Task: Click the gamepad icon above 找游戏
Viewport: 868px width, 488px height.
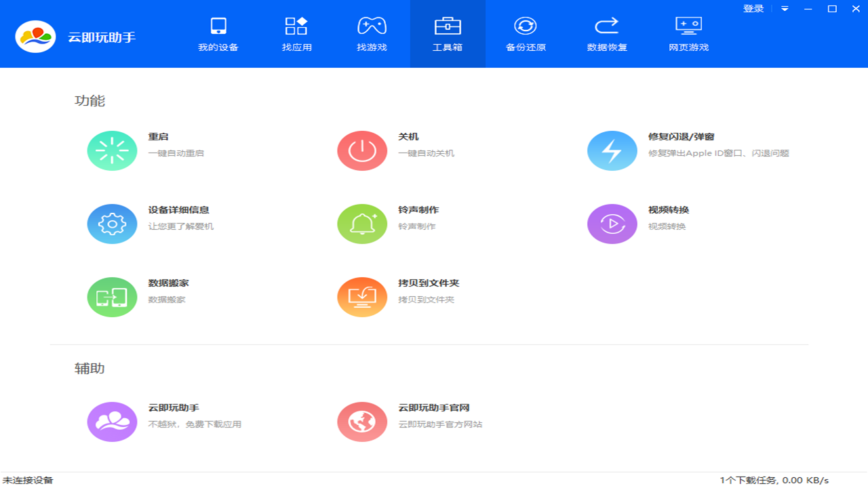Action: point(370,26)
